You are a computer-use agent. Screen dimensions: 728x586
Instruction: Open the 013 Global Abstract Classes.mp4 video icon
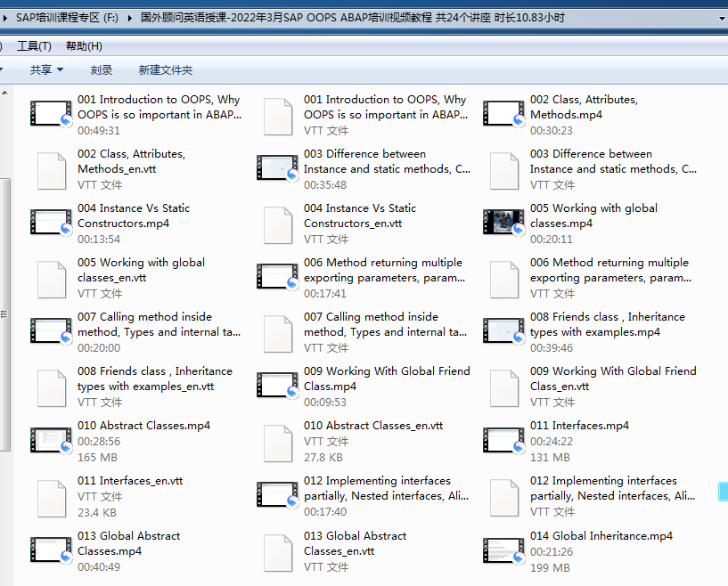coord(51,550)
